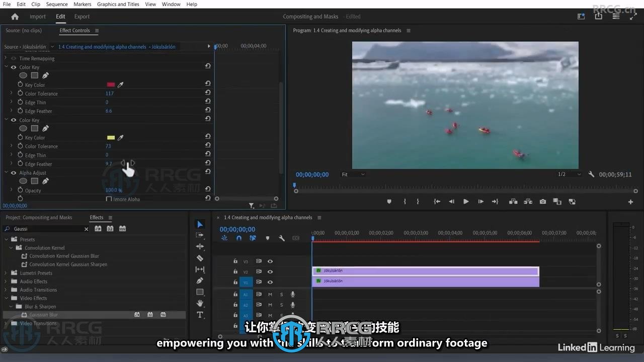Click the red Key Color swatch

111,85
